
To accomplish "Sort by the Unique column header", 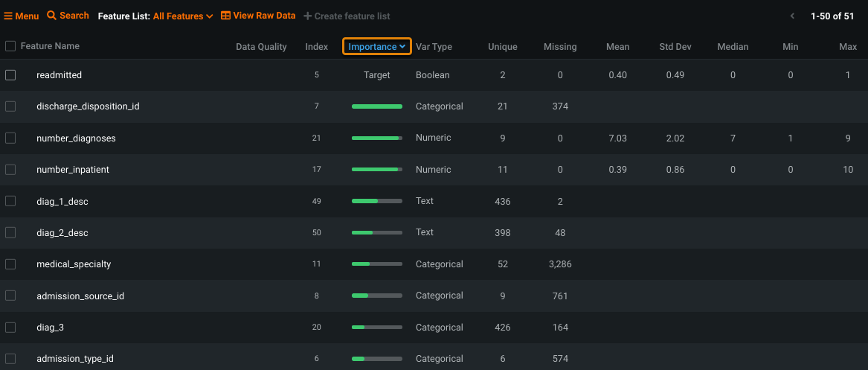I will coord(502,47).
